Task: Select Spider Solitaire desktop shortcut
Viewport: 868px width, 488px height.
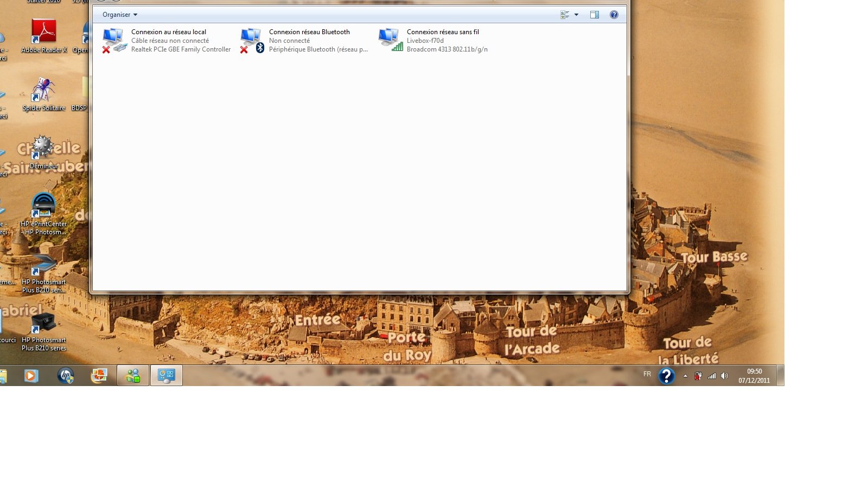Action: (44, 94)
